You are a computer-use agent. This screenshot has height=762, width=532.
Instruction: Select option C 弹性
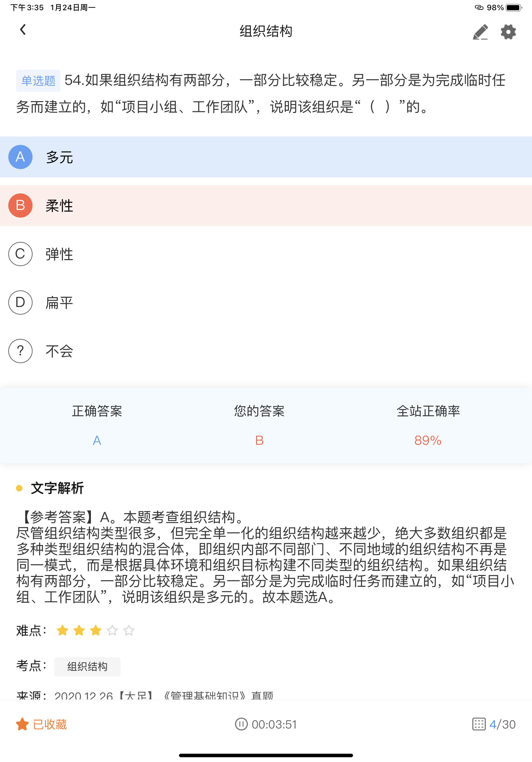tap(266, 254)
